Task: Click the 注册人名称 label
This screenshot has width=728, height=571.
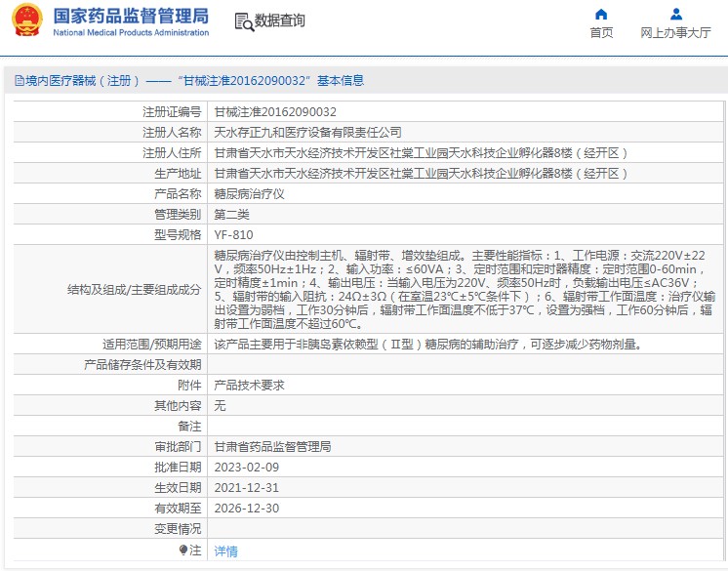Action: click(172, 133)
